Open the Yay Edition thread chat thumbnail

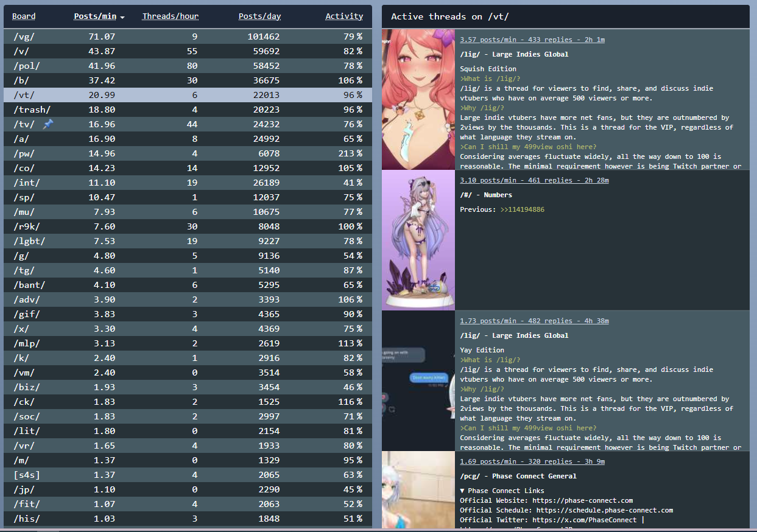(418, 380)
